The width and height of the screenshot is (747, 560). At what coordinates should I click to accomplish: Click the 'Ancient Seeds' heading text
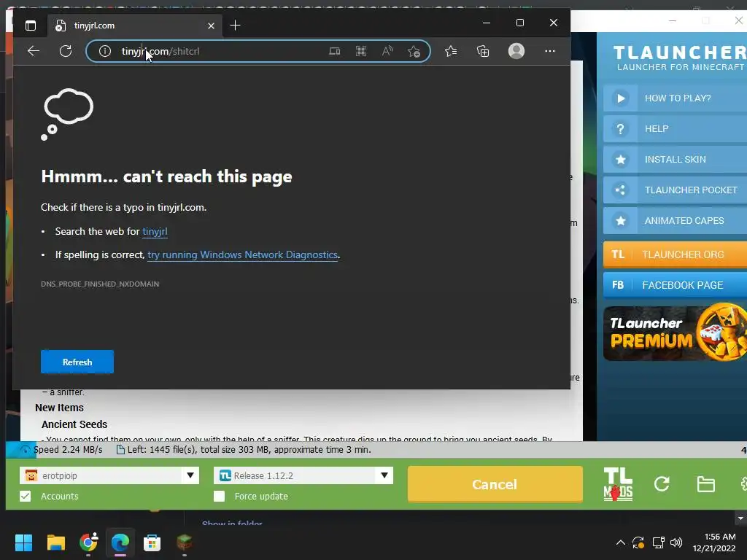pos(74,424)
